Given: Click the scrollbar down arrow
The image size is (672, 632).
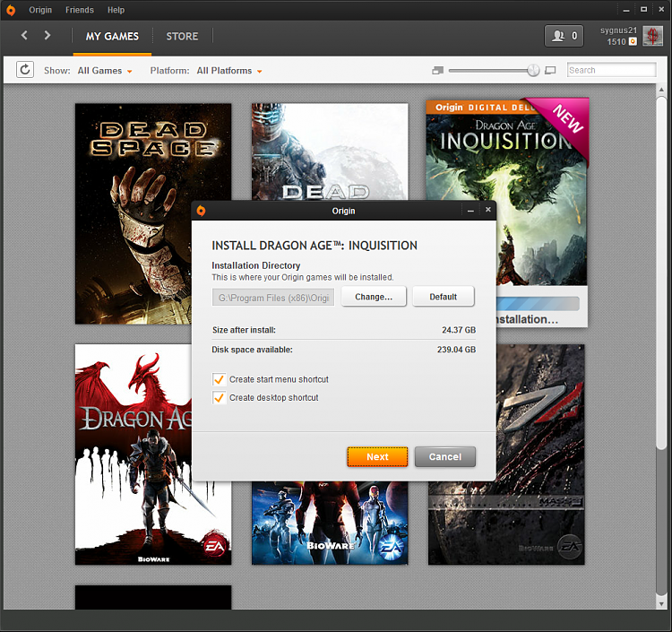Looking at the screenshot, I should click(661, 603).
